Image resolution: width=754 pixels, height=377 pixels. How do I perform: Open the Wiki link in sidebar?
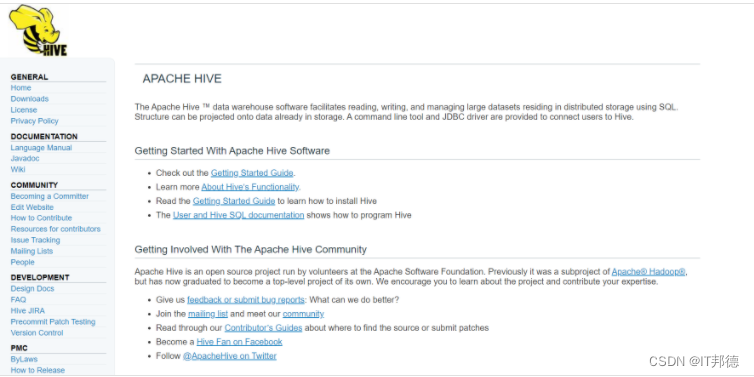click(x=18, y=169)
